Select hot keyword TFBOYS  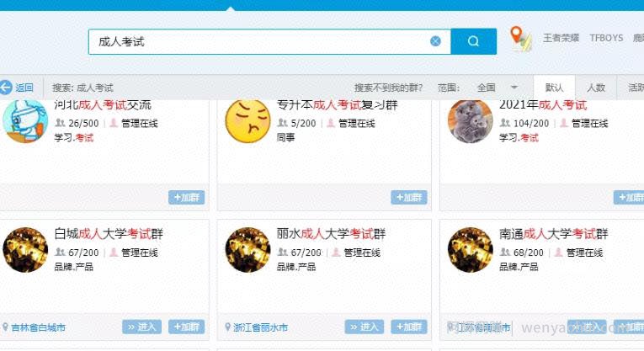click(606, 38)
